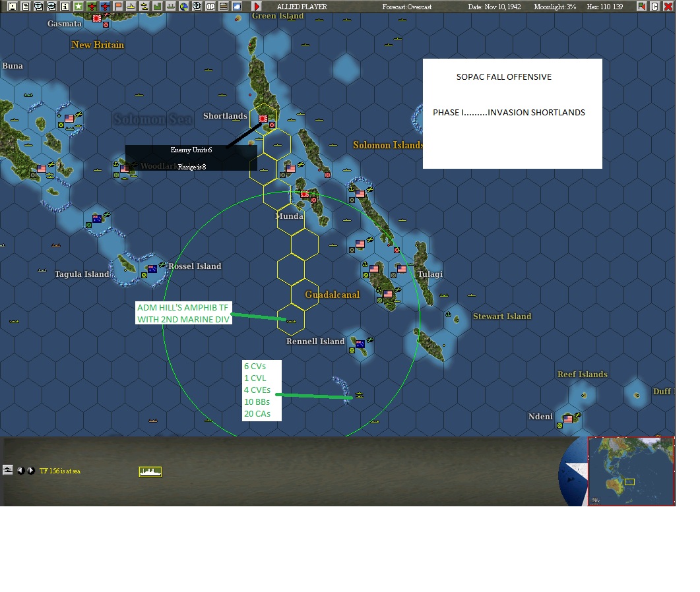
Task: Open the first message bubble toolbar icon
Action: click(39, 6)
